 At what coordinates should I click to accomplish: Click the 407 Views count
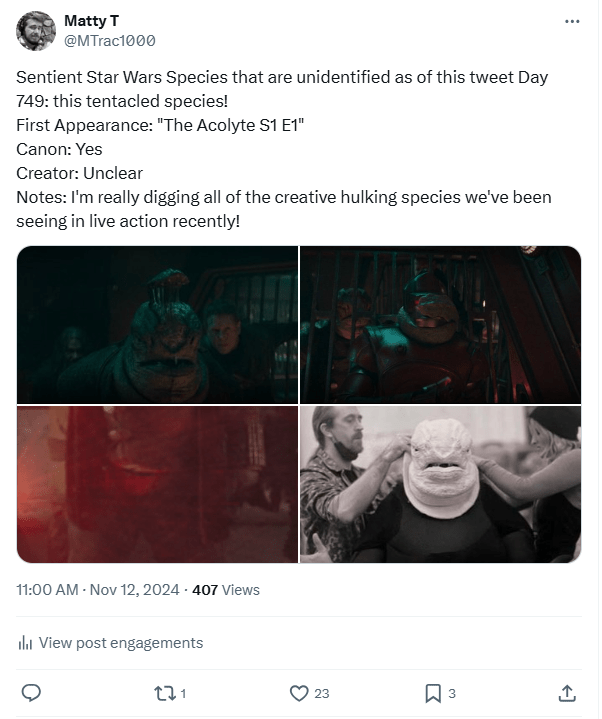click(x=226, y=590)
